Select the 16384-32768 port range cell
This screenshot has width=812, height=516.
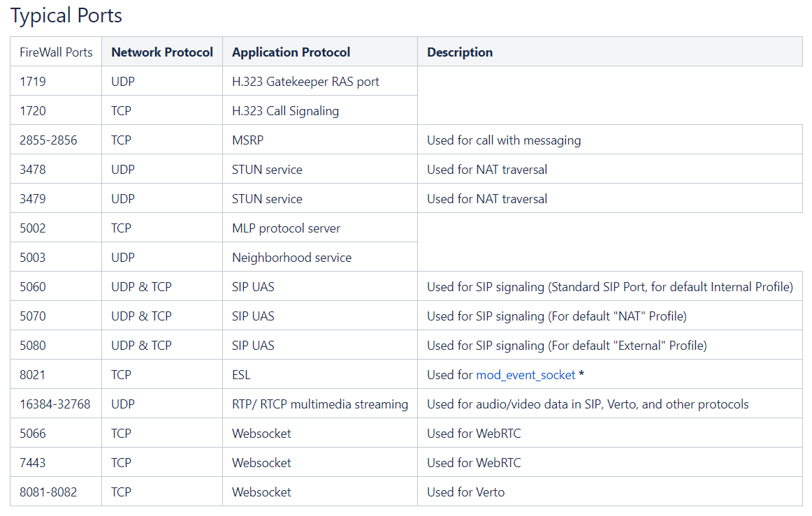[56, 404]
